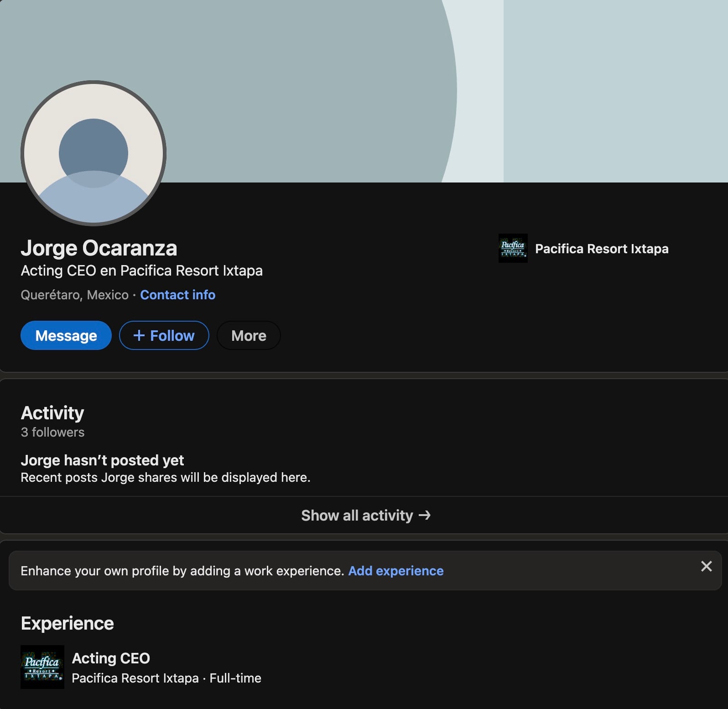The height and width of the screenshot is (709, 728).
Task: Click the Experience section heading
Action: click(x=68, y=623)
